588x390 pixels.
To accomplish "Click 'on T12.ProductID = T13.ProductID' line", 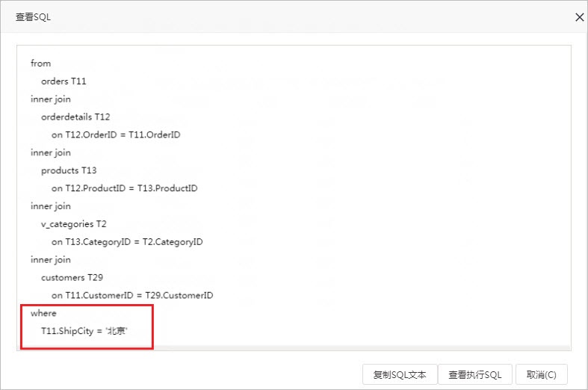I will [x=125, y=188].
